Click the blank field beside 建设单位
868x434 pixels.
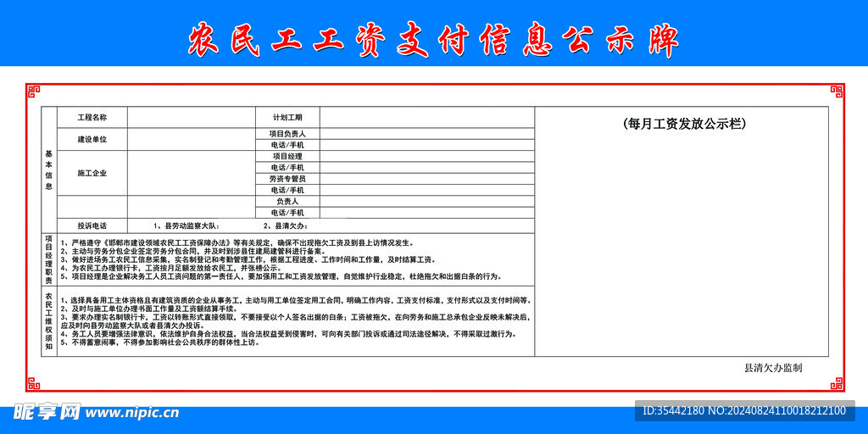click(192, 139)
